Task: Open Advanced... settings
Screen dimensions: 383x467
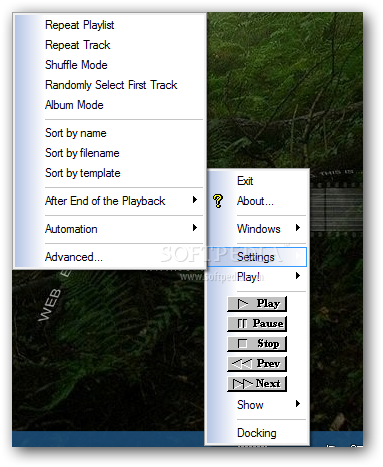Action: tap(109, 257)
